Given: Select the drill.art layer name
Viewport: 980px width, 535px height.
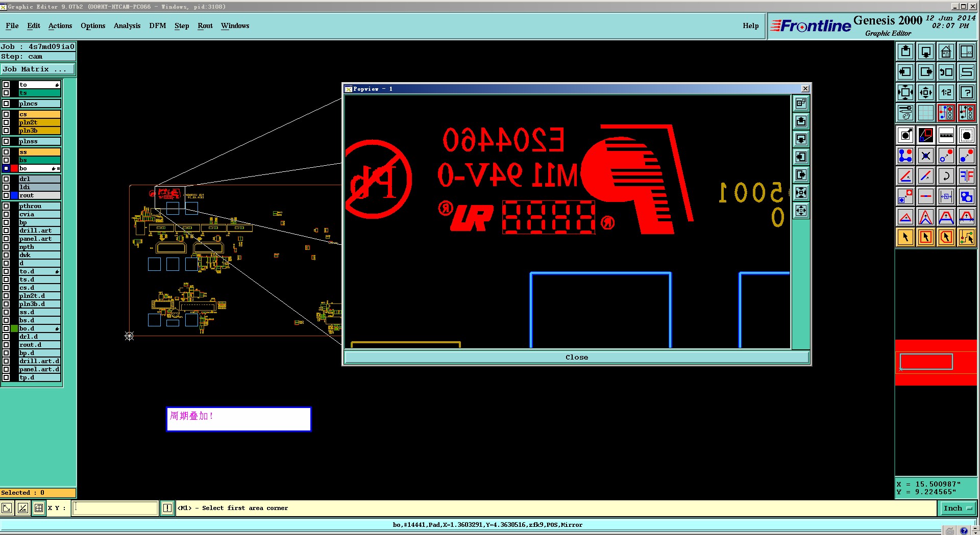Looking at the screenshot, I should coord(40,231).
